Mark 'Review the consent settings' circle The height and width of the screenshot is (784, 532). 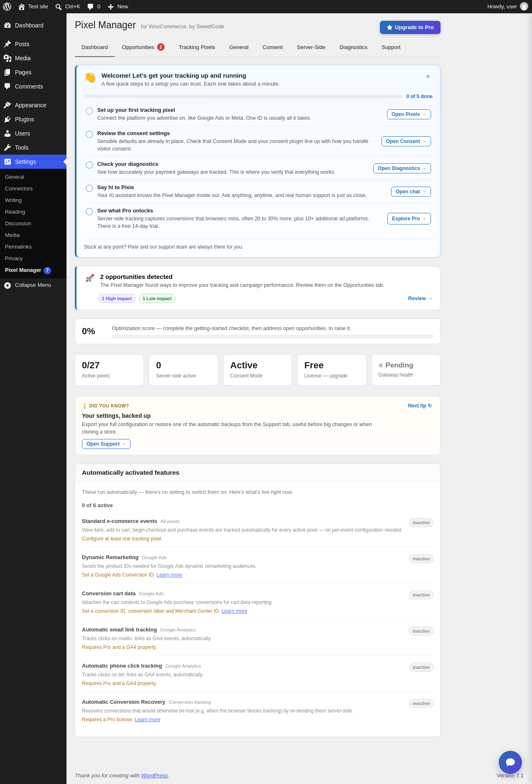(89, 134)
